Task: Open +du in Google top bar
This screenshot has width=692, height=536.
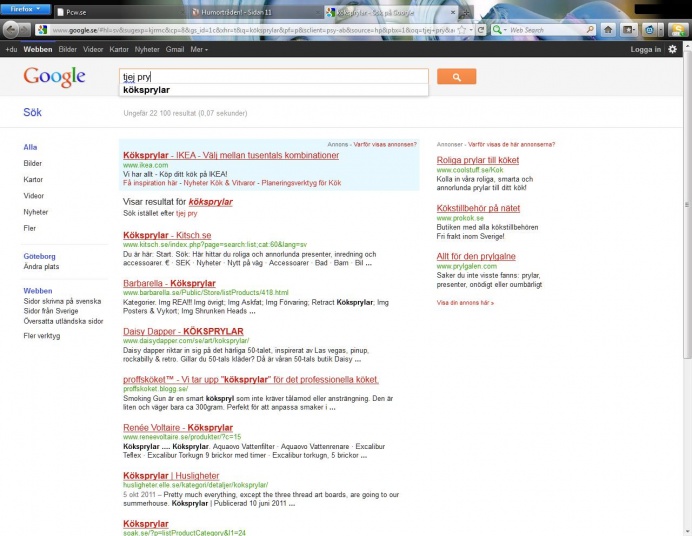Action: coord(11,49)
